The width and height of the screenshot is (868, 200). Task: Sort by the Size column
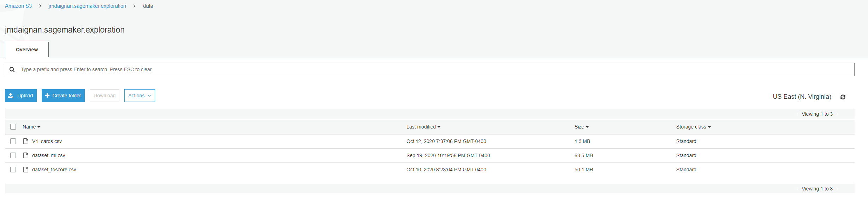[581, 127]
